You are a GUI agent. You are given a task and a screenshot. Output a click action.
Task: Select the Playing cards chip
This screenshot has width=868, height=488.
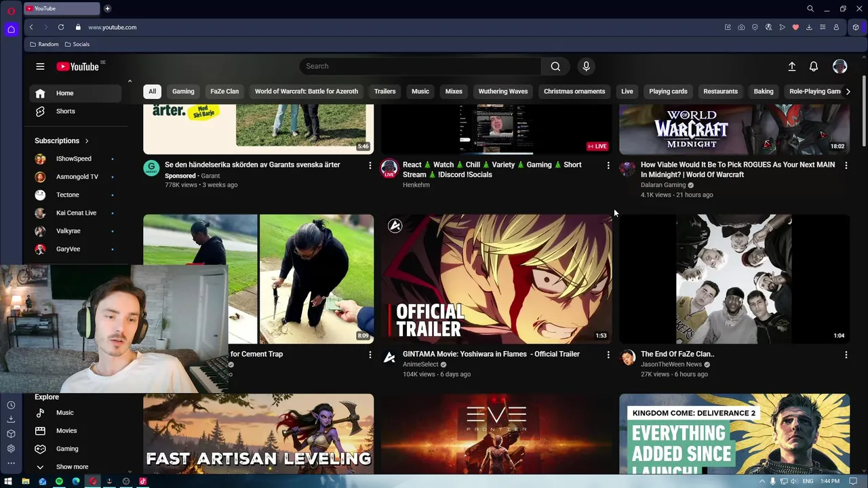pos(668,91)
